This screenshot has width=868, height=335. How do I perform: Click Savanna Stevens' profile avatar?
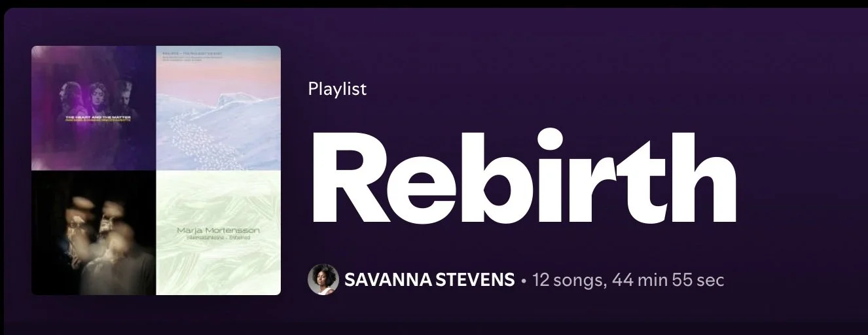point(323,280)
